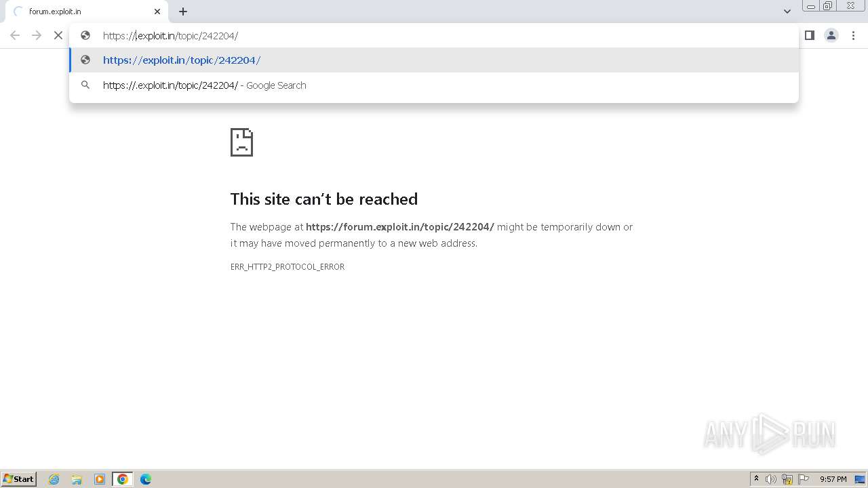Image resolution: width=868 pixels, height=488 pixels.
Task: Open the Chrome profile avatar menu
Action: pyautogui.click(x=831, y=35)
